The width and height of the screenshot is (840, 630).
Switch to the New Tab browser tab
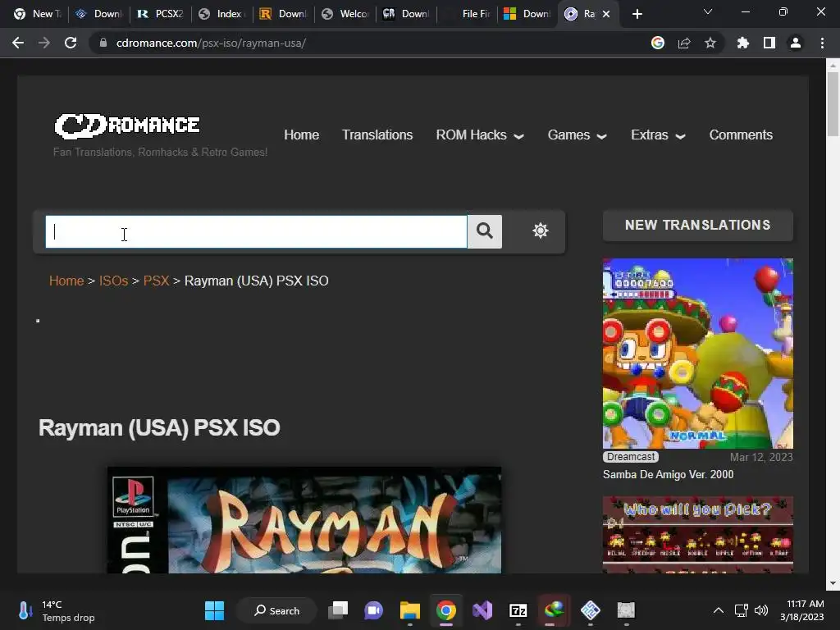coord(37,14)
